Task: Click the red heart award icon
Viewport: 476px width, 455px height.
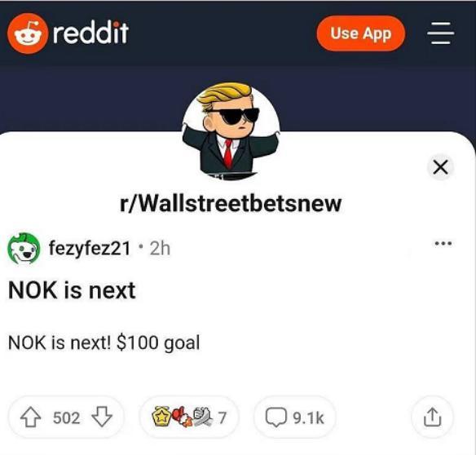Action: [181, 417]
